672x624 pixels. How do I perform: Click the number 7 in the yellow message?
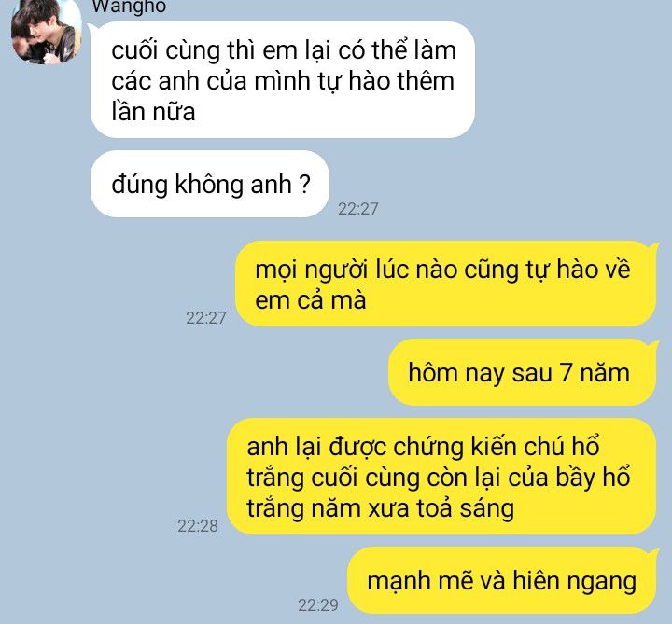[x=567, y=372]
